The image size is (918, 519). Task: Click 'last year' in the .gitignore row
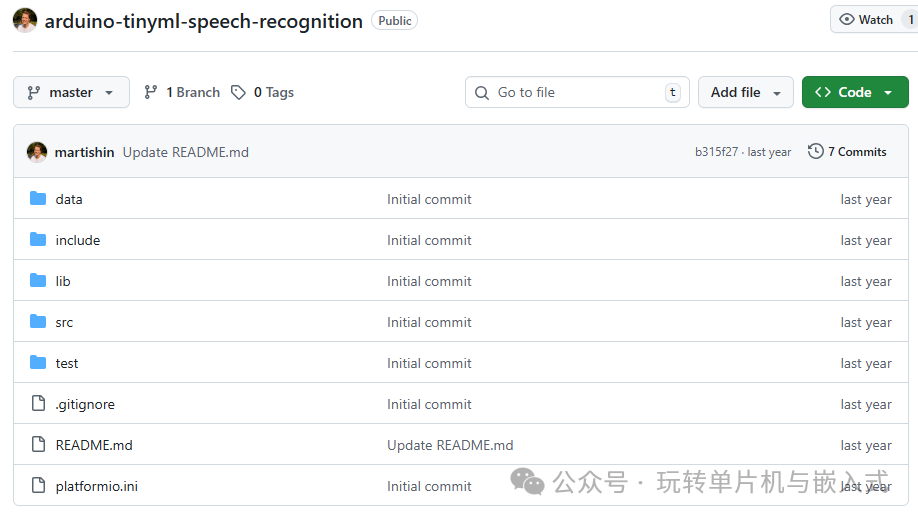[866, 404]
